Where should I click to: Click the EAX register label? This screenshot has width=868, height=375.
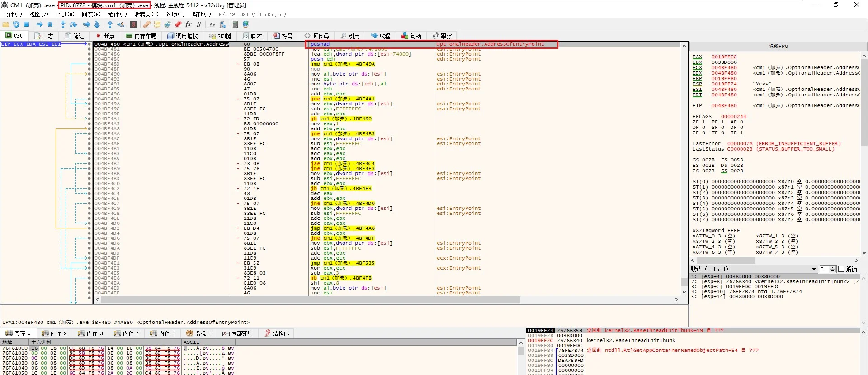(x=697, y=57)
